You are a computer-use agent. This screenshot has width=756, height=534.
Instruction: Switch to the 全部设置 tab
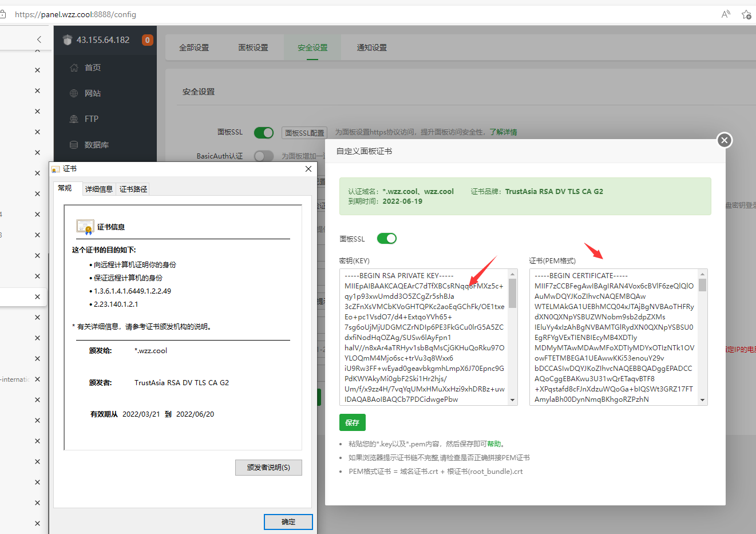194,48
